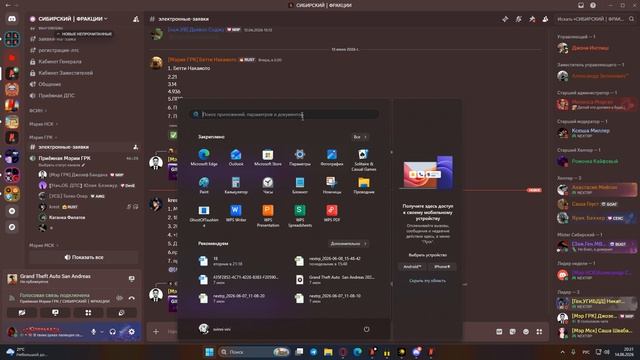Collapse Мэрия ГРК category

click(x=43, y=138)
